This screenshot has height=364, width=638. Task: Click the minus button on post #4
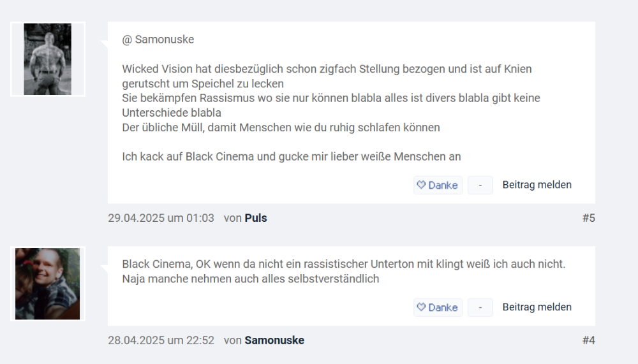[x=480, y=307]
